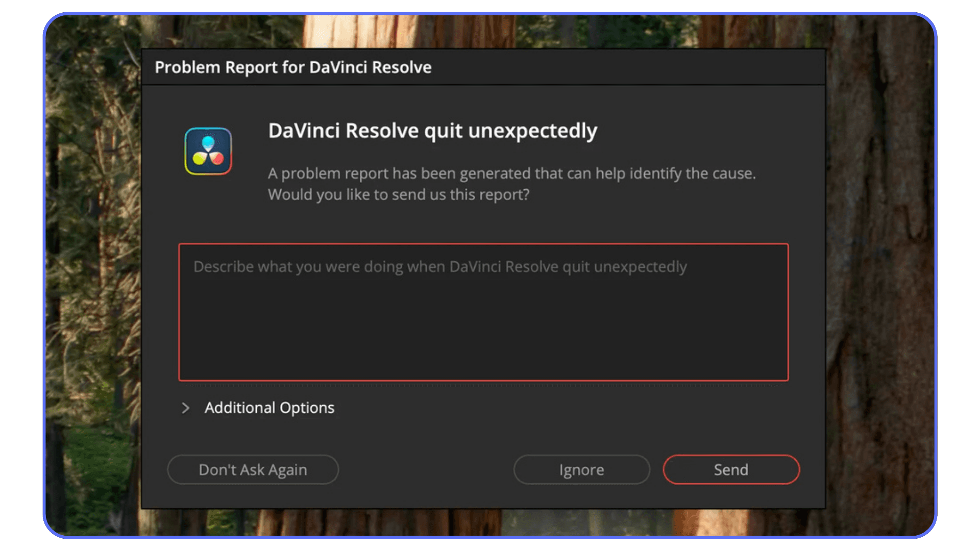Click inside the crash description text box

pos(483,312)
